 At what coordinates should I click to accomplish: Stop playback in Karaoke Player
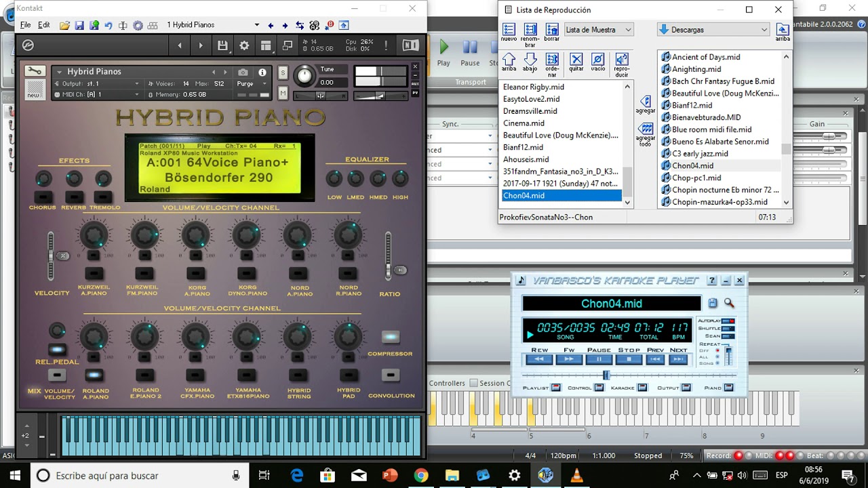(629, 359)
